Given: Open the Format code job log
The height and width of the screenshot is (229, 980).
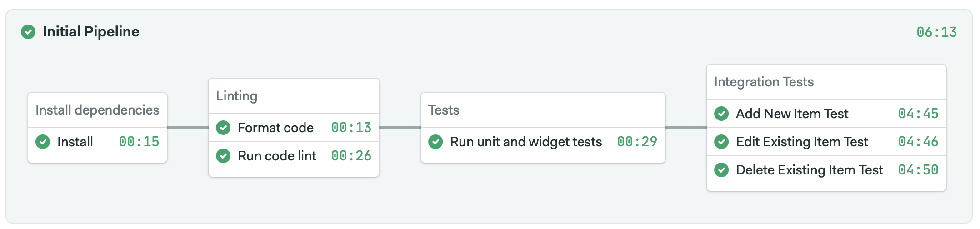Looking at the screenshot, I should pos(275,128).
